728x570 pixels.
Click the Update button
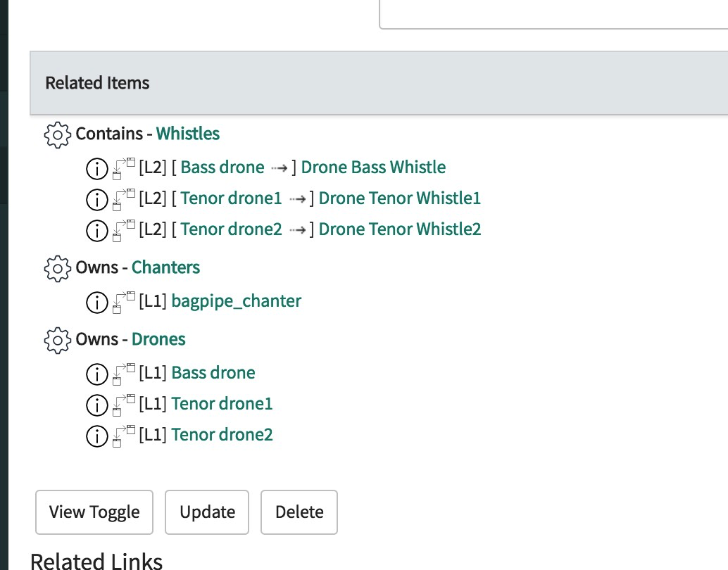(x=207, y=512)
